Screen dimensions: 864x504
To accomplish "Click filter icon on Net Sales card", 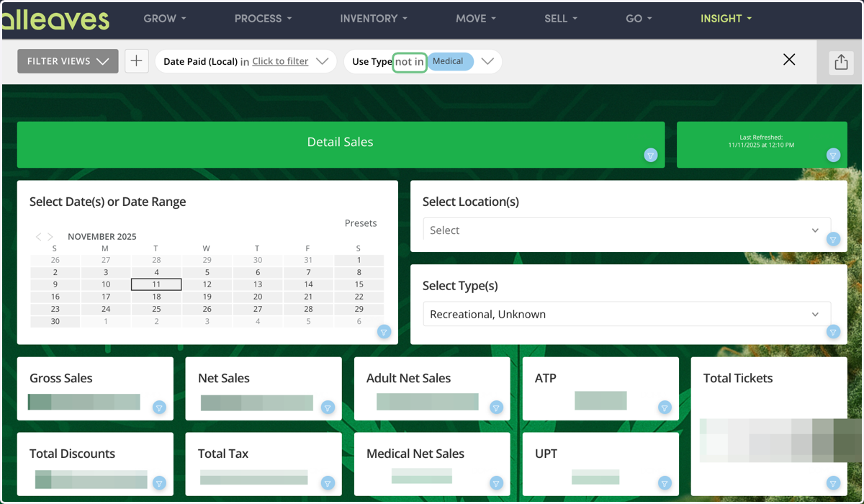I will tap(328, 408).
